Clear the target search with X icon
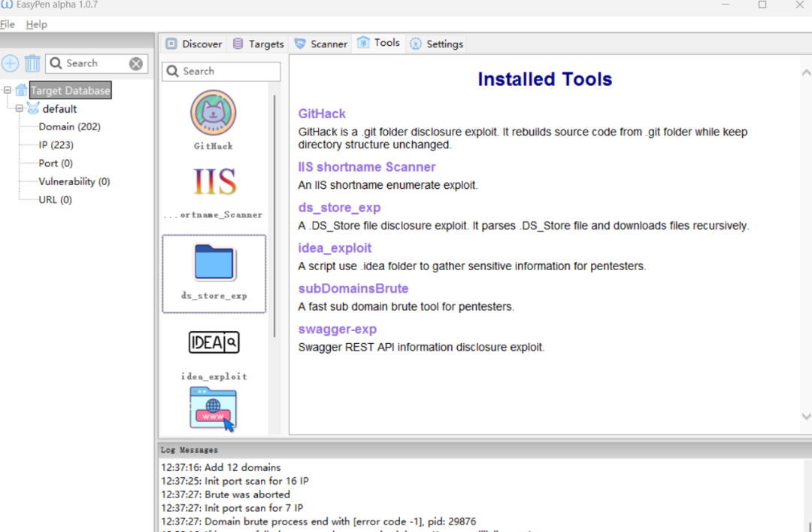 [136, 63]
